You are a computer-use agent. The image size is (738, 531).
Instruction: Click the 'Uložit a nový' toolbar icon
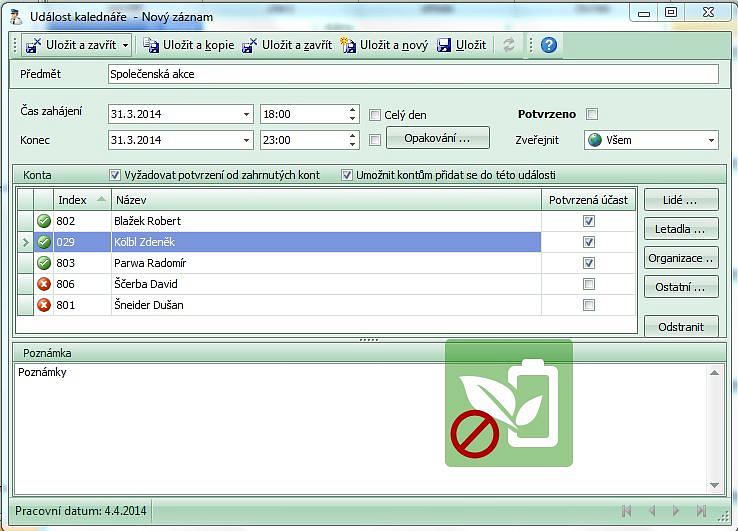point(348,45)
